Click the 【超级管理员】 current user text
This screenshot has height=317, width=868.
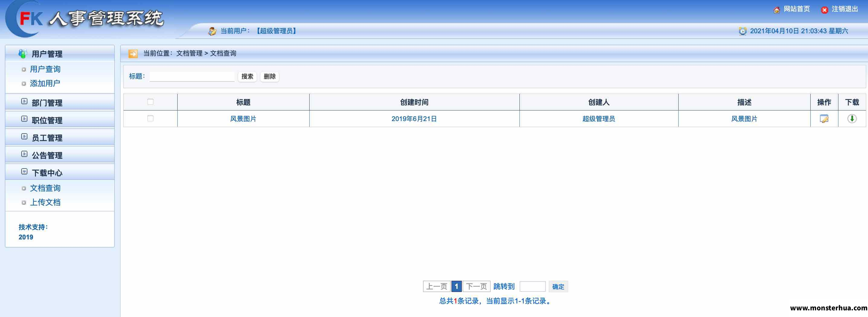(276, 31)
